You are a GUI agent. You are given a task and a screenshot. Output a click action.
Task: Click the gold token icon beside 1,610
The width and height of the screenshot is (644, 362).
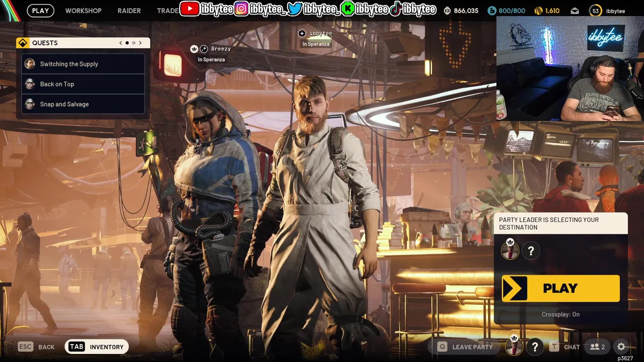click(538, 11)
